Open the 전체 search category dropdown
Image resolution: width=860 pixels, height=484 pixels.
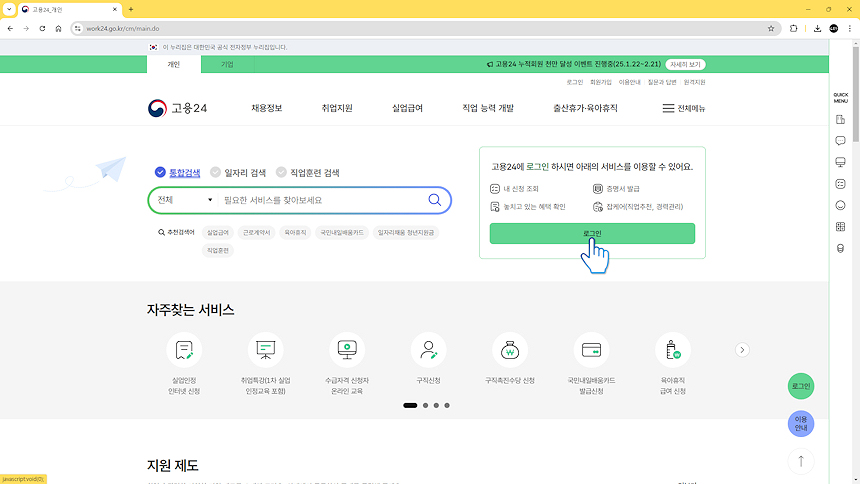184,200
